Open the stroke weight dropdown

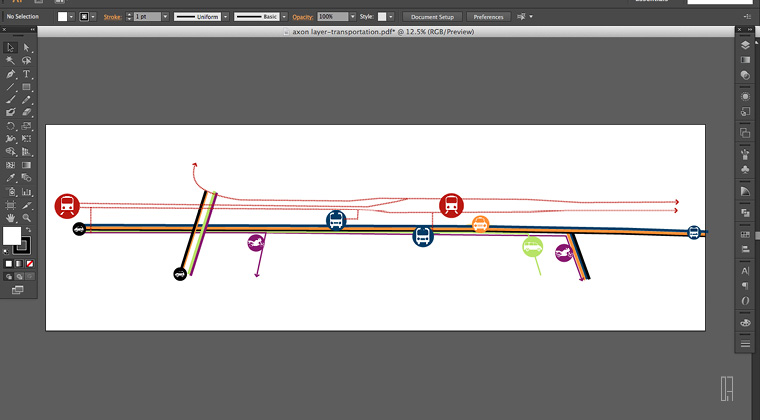[x=165, y=17]
